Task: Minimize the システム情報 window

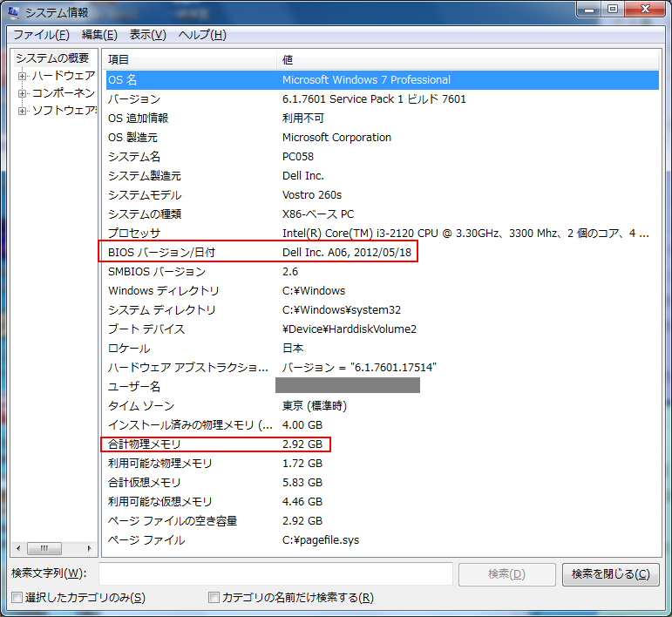Action: pos(590,10)
